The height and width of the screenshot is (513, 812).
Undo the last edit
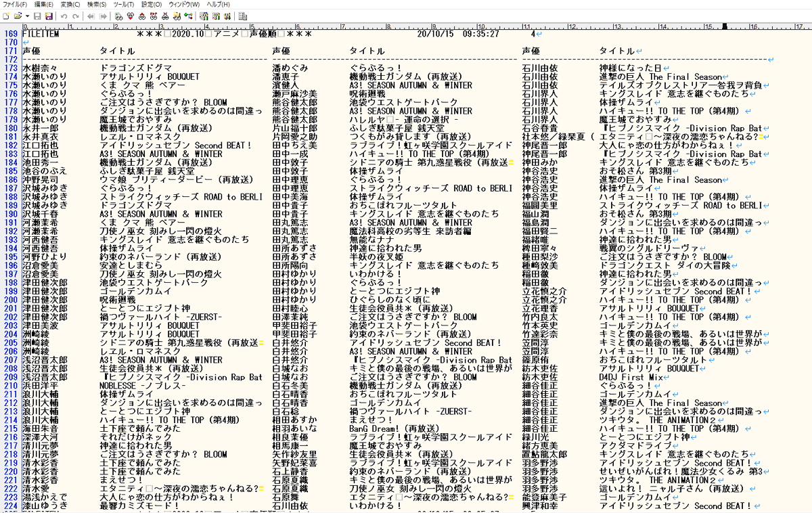(x=64, y=16)
